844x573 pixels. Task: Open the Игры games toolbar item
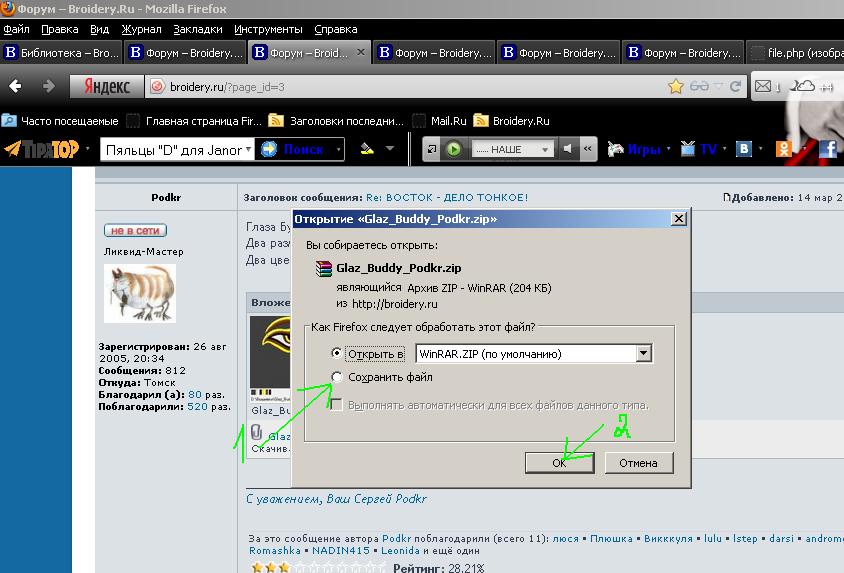(635, 149)
